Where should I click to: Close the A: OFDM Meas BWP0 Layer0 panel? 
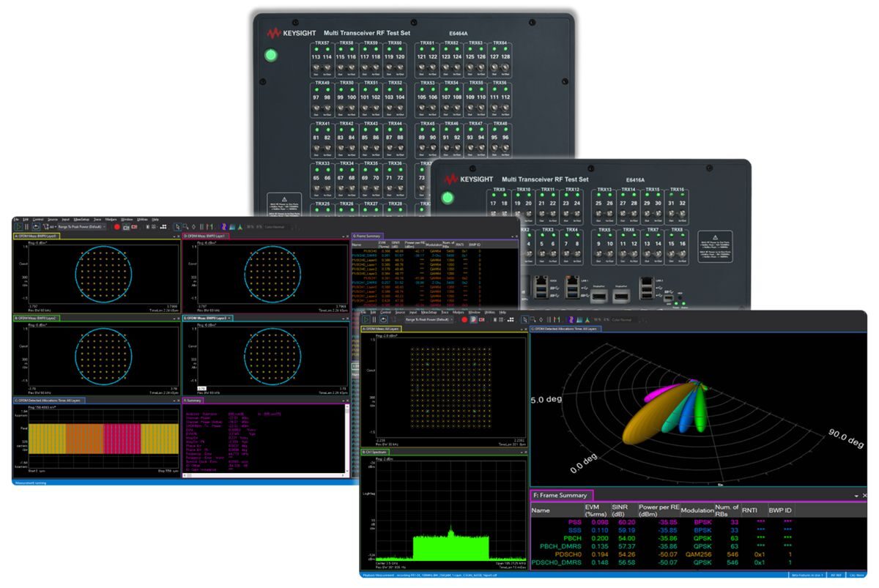(178, 237)
